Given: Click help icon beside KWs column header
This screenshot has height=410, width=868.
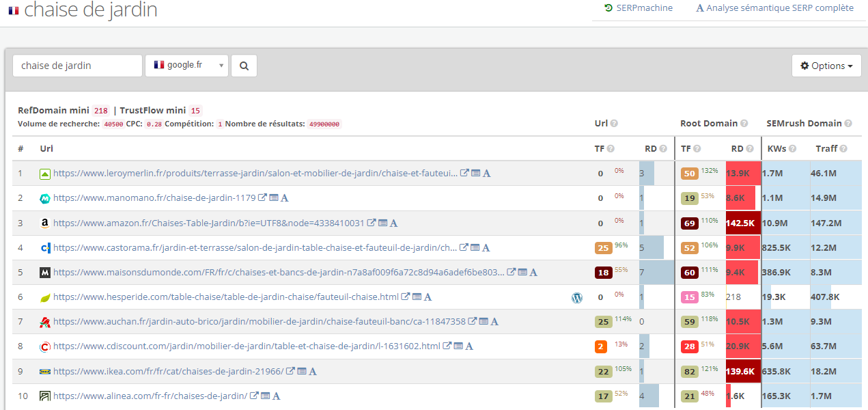Looking at the screenshot, I should (793, 149).
